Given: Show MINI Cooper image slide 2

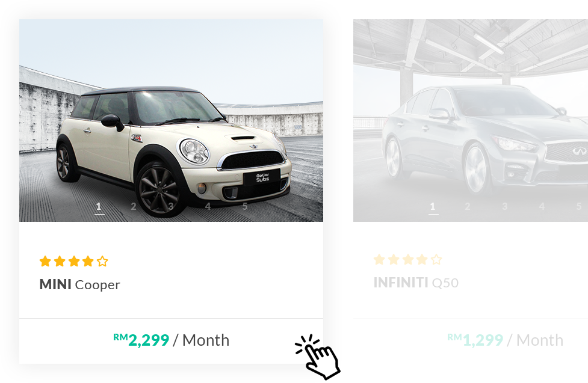Looking at the screenshot, I should pyautogui.click(x=134, y=206).
